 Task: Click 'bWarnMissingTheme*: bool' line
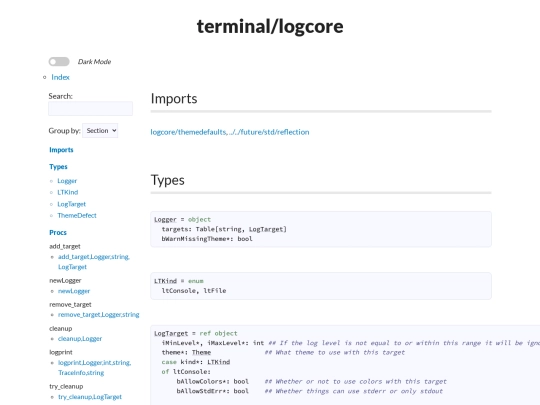point(207,239)
